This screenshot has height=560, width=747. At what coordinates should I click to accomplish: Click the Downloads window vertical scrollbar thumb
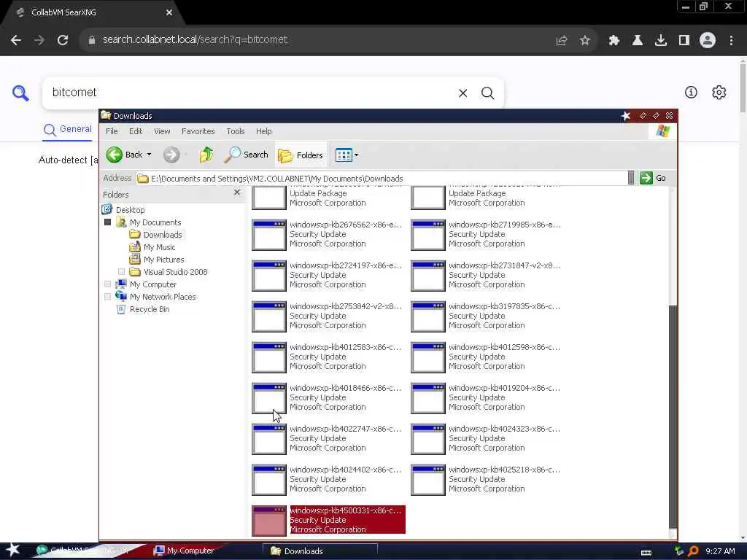(673, 416)
